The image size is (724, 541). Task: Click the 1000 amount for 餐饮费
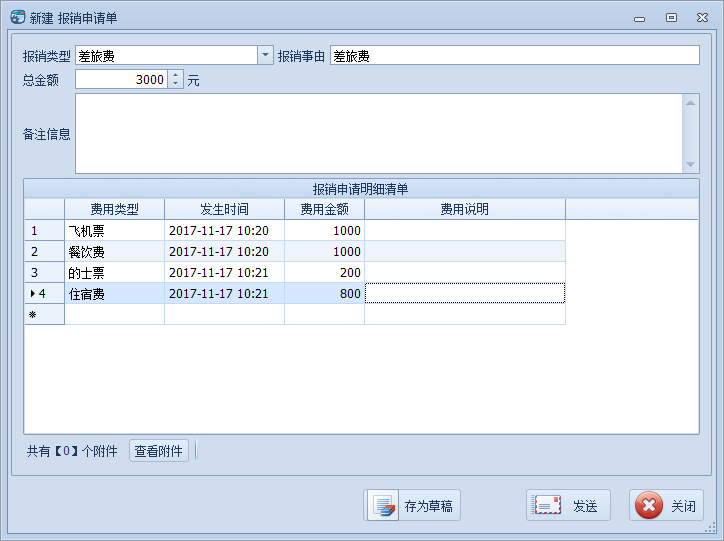[325, 252]
